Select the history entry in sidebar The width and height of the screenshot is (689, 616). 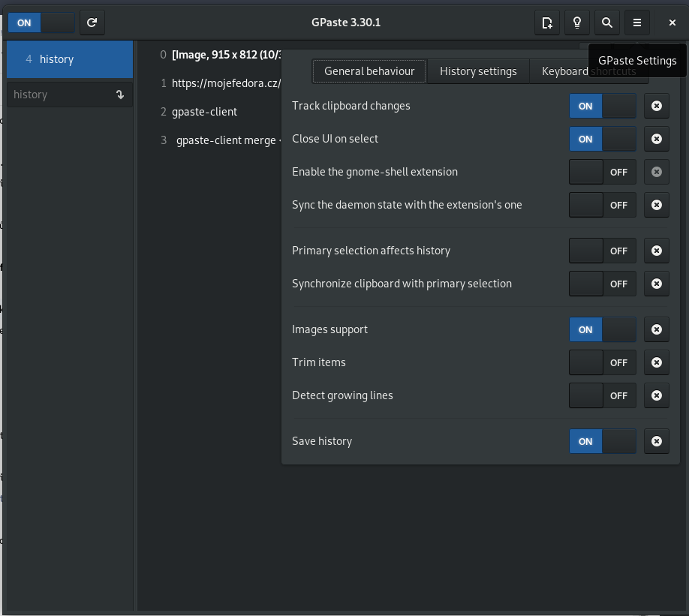click(x=70, y=59)
